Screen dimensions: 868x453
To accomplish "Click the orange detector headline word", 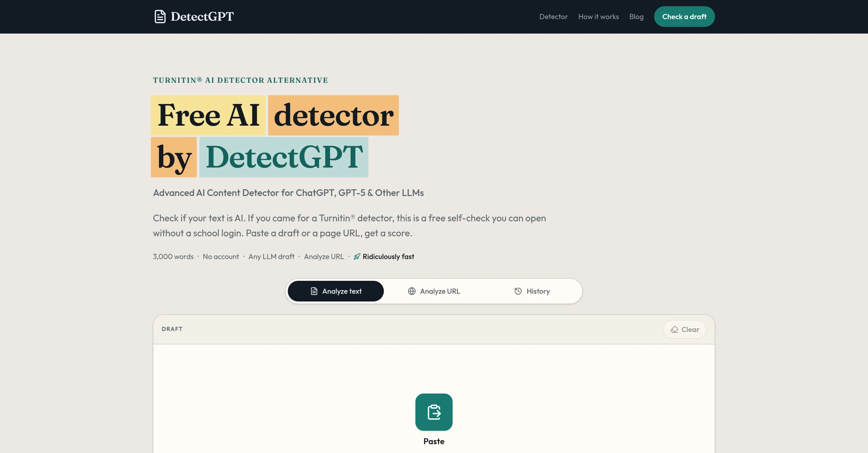I will click(x=333, y=115).
